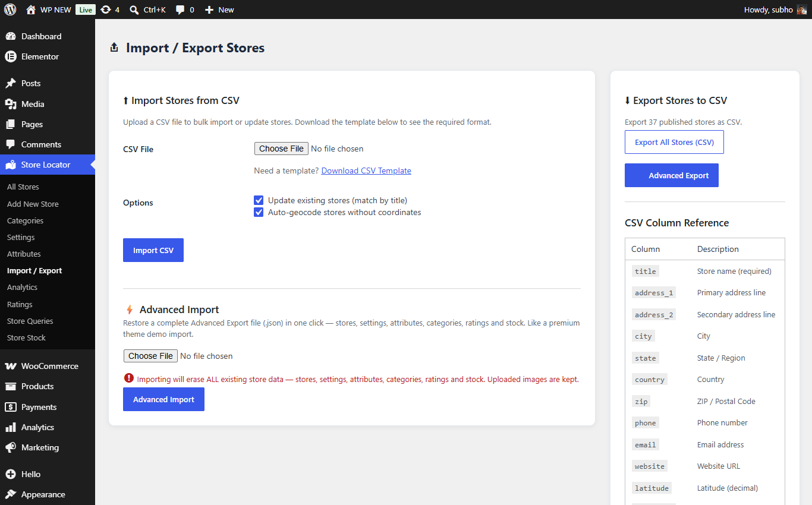Click the zip column code tag
Screen dimensions: 812x505
[641, 401]
